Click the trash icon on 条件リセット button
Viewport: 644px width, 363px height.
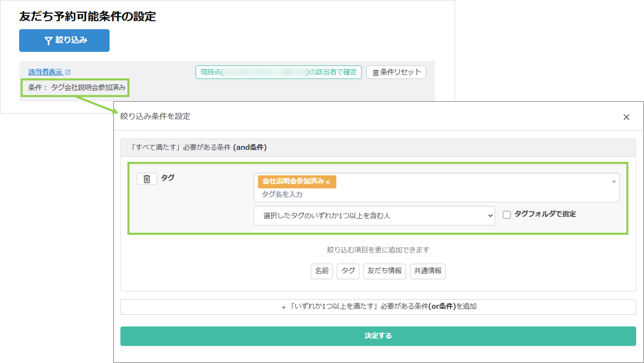(x=375, y=72)
